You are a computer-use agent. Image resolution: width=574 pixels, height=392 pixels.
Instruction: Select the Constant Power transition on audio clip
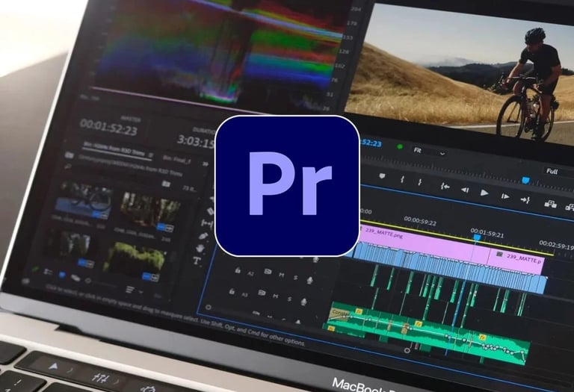(x=339, y=314)
